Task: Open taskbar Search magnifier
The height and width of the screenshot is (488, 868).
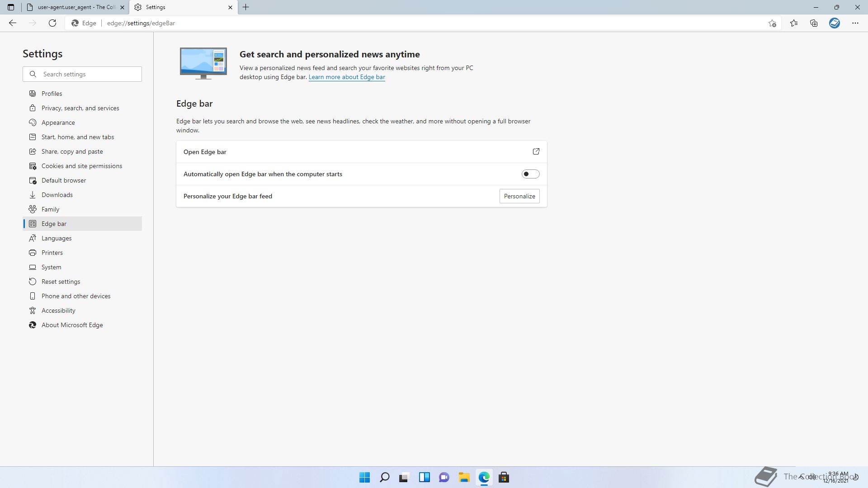Action: pyautogui.click(x=384, y=477)
